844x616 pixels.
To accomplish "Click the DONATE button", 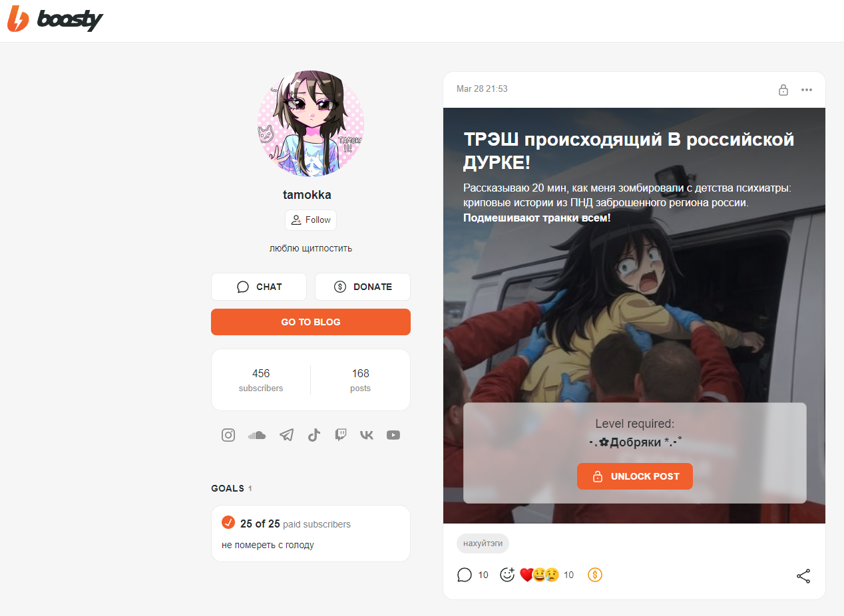I will pos(363,287).
